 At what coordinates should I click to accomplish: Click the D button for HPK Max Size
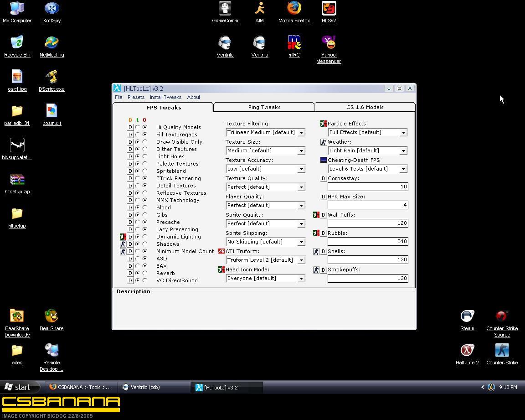[324, 197]
